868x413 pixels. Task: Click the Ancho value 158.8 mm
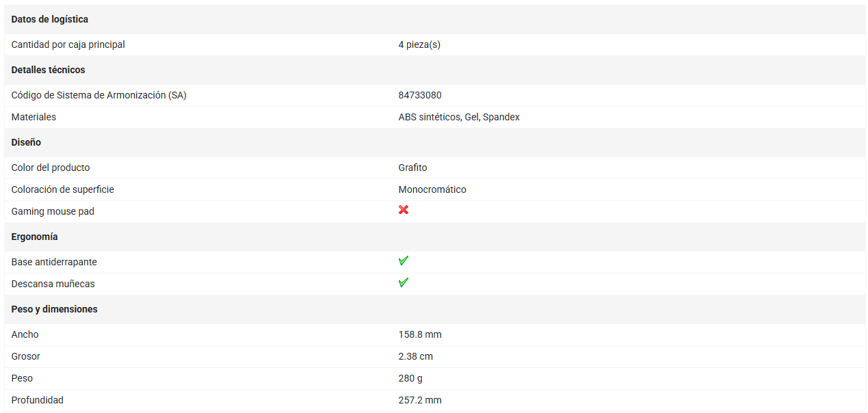420,334
